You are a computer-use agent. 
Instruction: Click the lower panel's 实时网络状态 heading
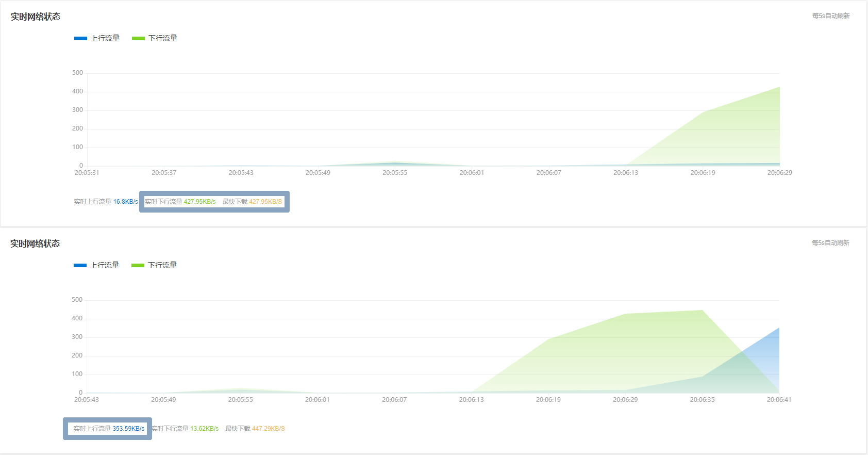[35, 243]
